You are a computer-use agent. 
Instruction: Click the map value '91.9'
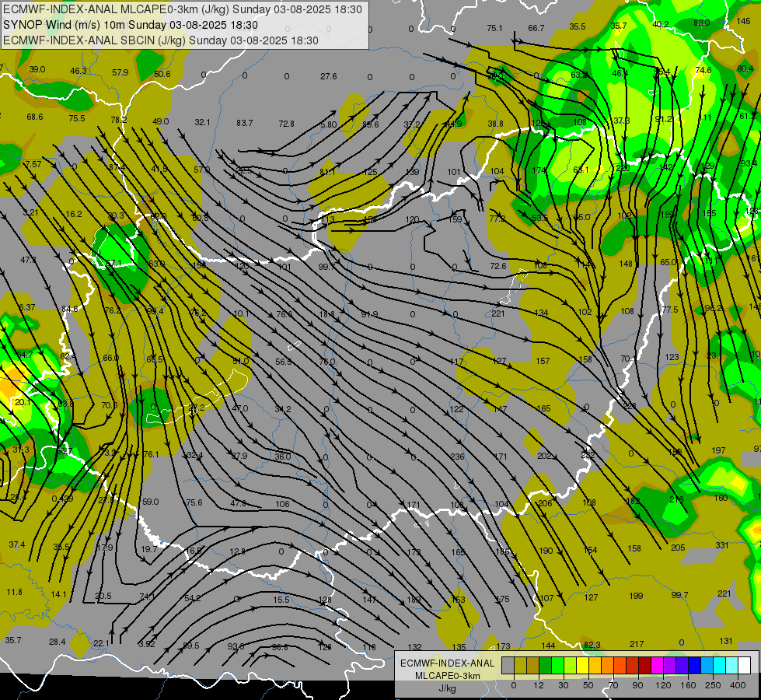[x=369, y=314]
